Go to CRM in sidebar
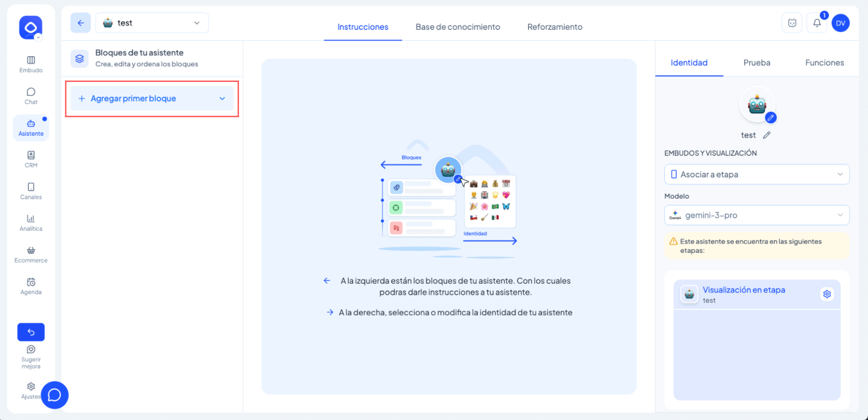The image size is (868, 420). point(31,160)
